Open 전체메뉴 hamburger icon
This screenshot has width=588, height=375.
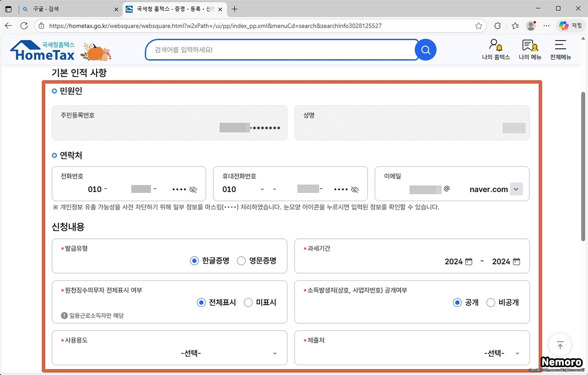click(560, 45)
